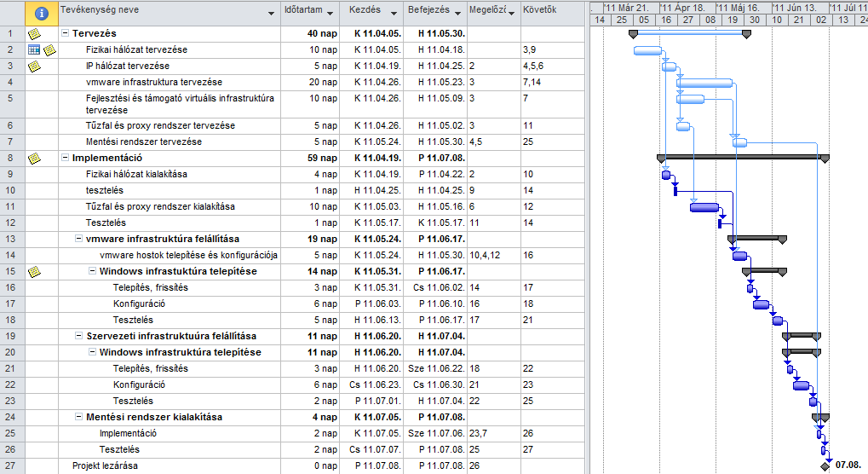Collapse vmware infrastruktúra felállítása group
Screen dimensions: 868x474
pyautogui.click(x=79, y=239)
